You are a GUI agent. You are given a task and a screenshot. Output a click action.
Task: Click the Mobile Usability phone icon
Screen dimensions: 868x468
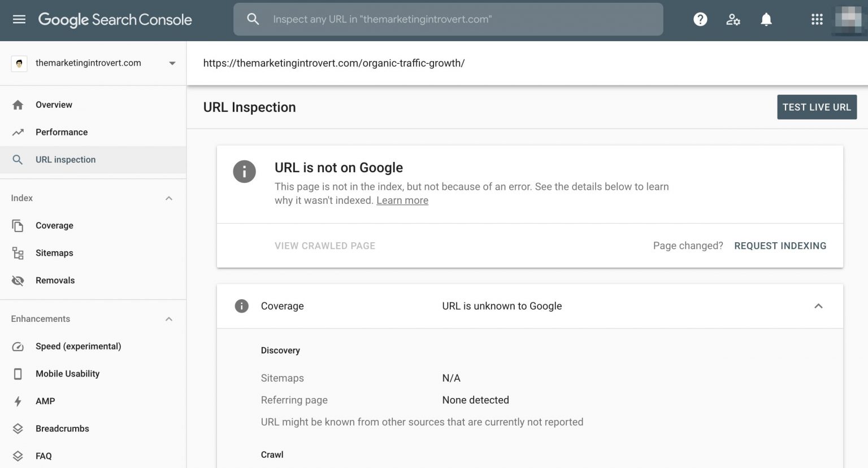[18, 373]
